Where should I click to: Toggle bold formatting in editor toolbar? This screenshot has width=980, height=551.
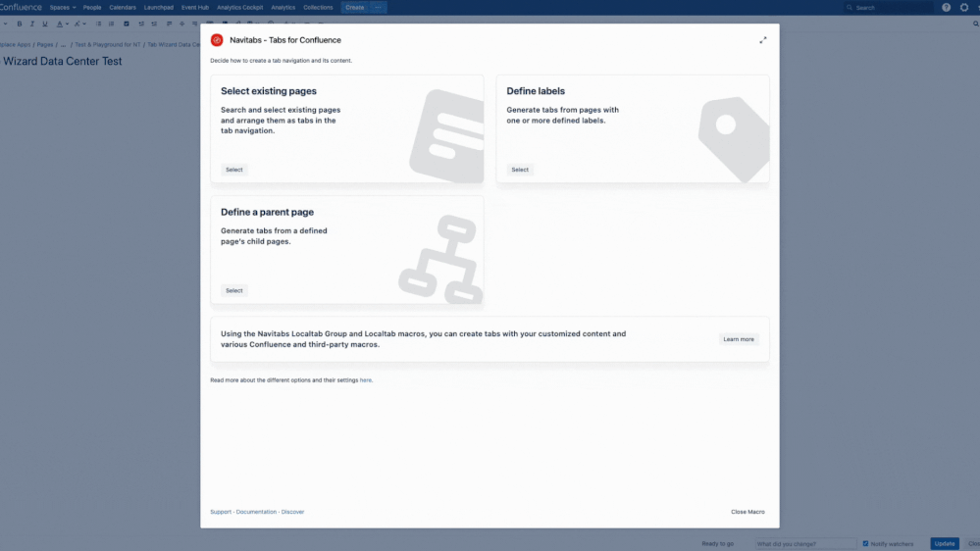tap(20, 24)
